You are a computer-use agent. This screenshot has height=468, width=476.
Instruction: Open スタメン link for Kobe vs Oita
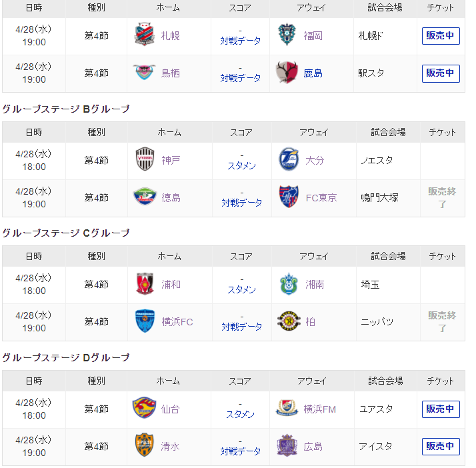point(241,166)
